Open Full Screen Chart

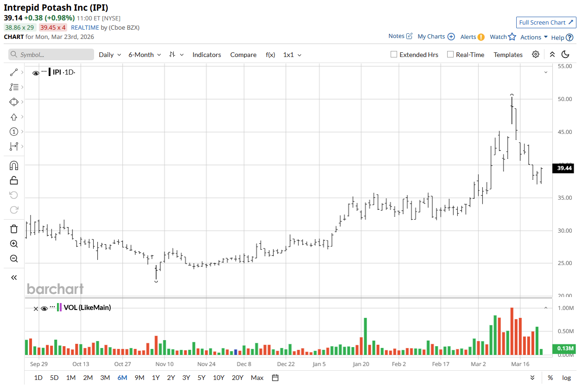click(x=546, y=22)
